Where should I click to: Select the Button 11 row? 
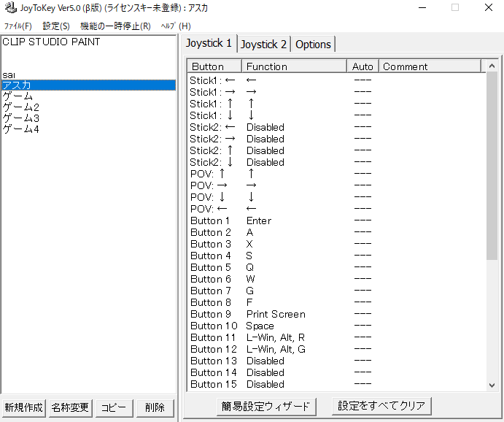[336, 337]
